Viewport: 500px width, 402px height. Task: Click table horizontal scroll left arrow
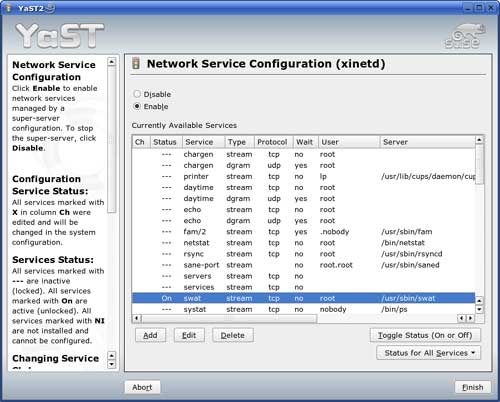click(136, 318)
